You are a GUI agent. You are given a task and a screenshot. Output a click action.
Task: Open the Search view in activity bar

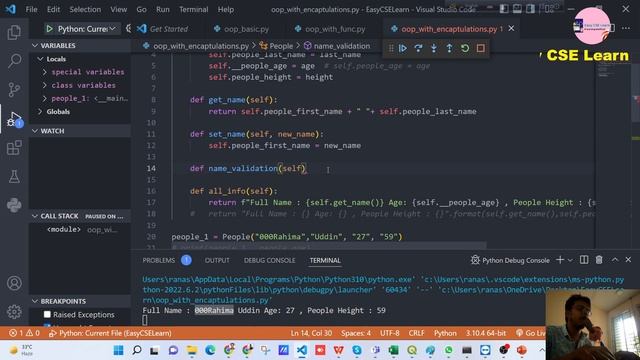(x=15, y=60)
